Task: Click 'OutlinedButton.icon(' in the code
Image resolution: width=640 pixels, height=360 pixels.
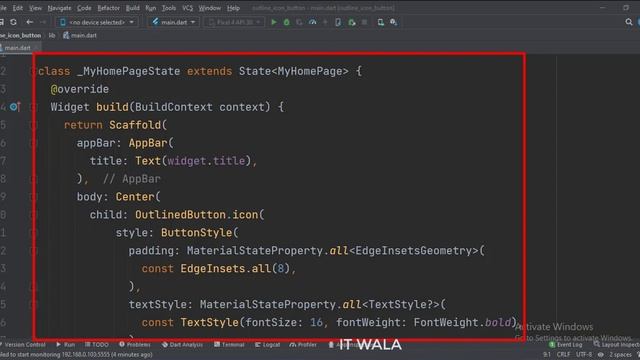Action: pyautogui.click(x=200, y=215)
